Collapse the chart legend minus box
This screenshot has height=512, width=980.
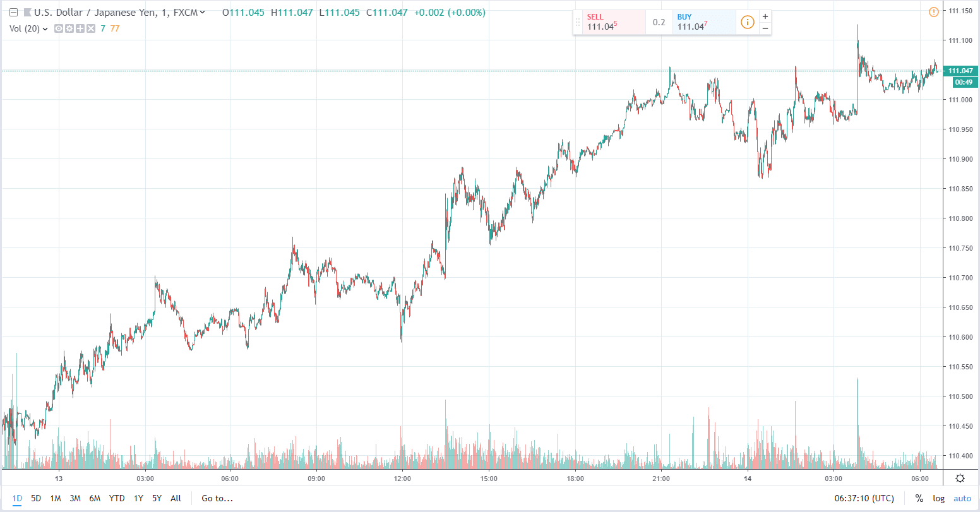[13, 13]
